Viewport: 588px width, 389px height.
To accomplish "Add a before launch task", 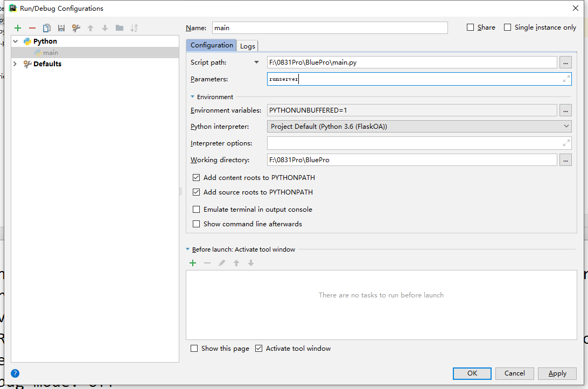I will (193, 263).
